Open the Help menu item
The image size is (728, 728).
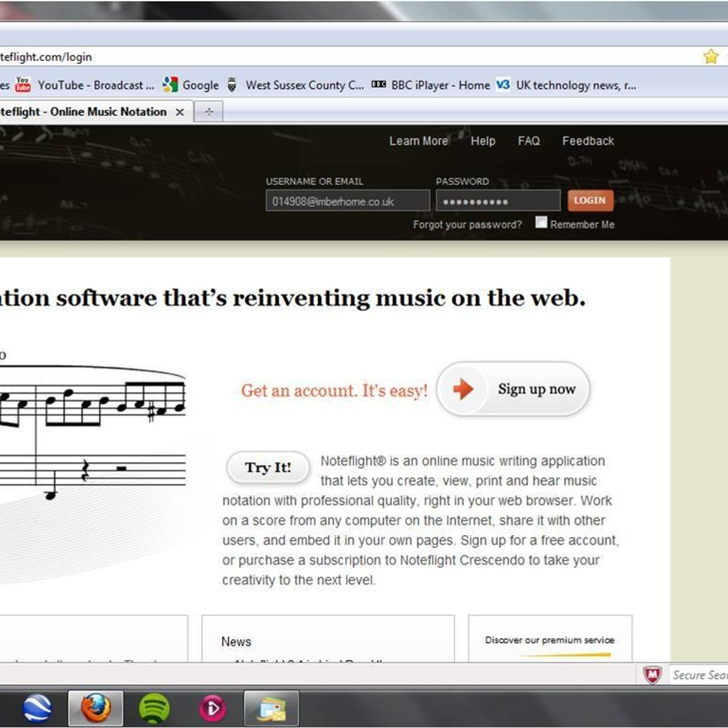[483, 141]
